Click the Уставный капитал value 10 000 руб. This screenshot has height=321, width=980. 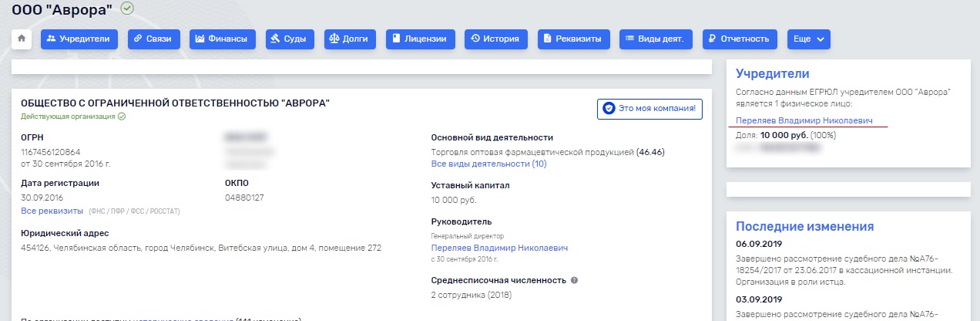pyautogui.click(x=455, y=200)
